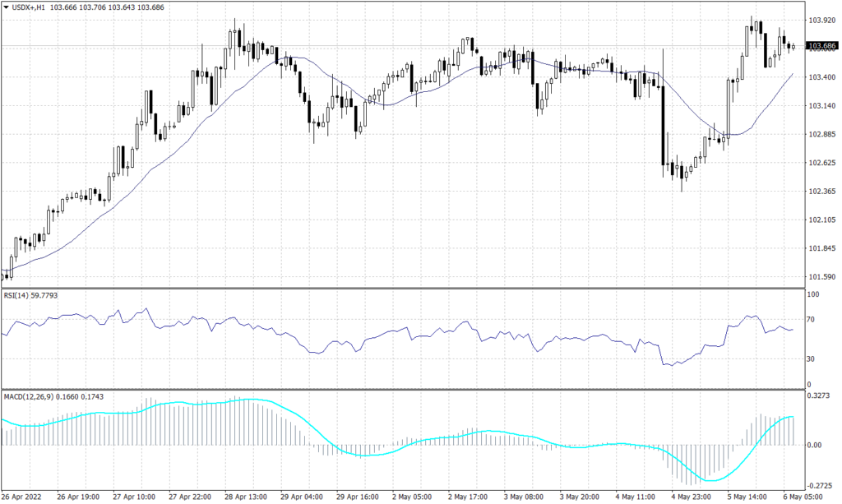Expand the USDX+ symbol dropdown triangle
Image resolution: width=842 pixels, height=504 pixels.
pyautogui.click(x=7, y=7)
